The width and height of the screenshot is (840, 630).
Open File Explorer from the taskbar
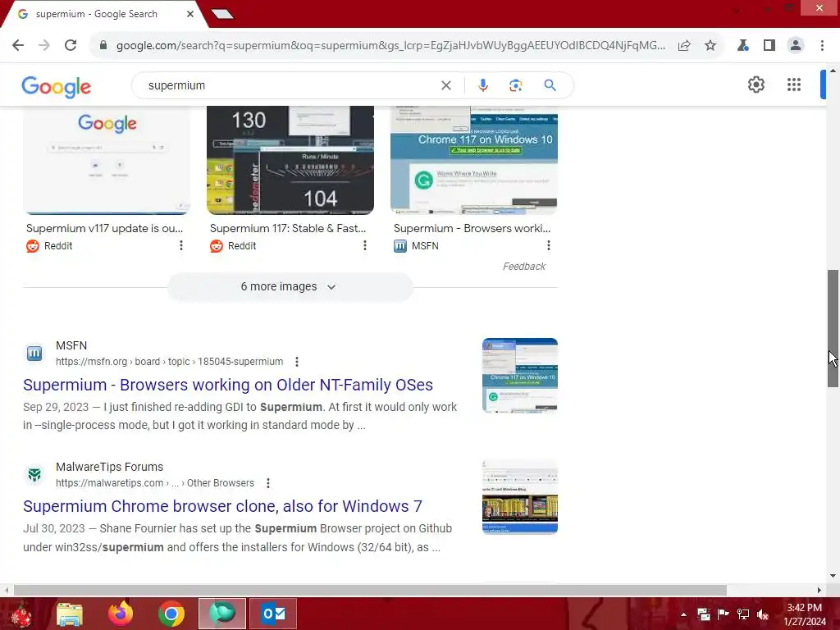[70, 614]
